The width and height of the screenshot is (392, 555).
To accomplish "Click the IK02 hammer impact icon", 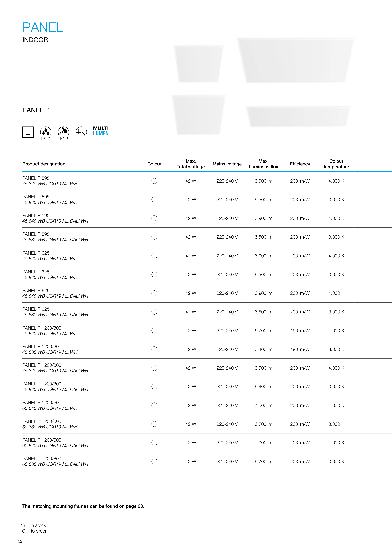I will point(63,132).
